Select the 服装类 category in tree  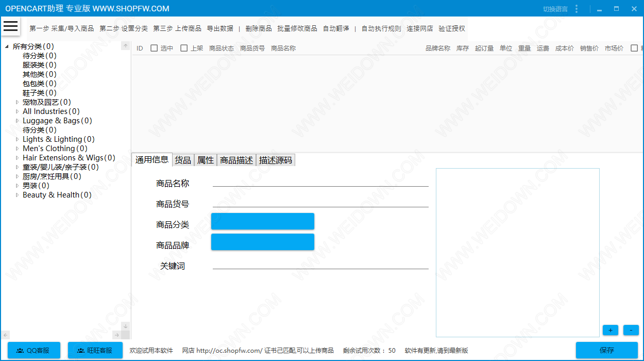click(x=40, y=65)
